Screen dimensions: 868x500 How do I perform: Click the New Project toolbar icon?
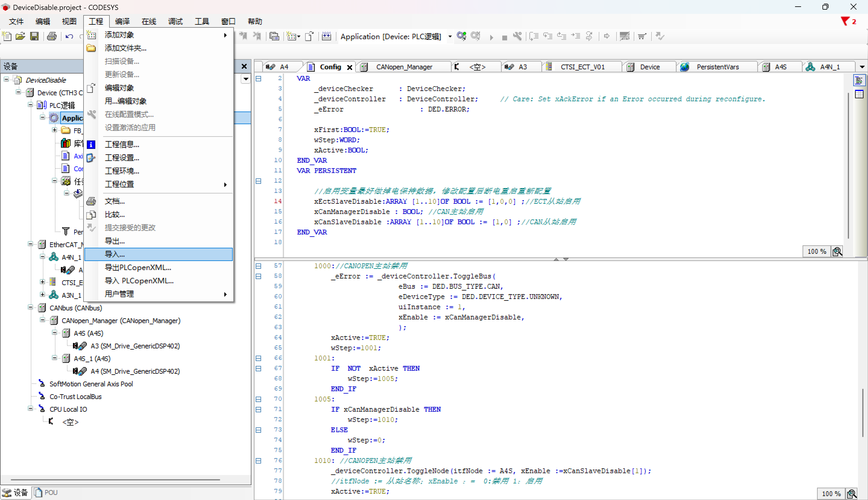coord(7,36)
